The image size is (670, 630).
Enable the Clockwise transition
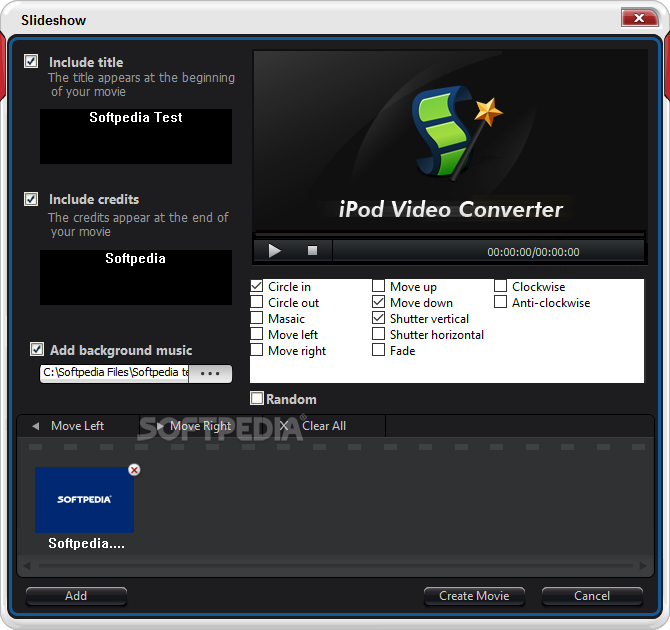click(500, 286)
